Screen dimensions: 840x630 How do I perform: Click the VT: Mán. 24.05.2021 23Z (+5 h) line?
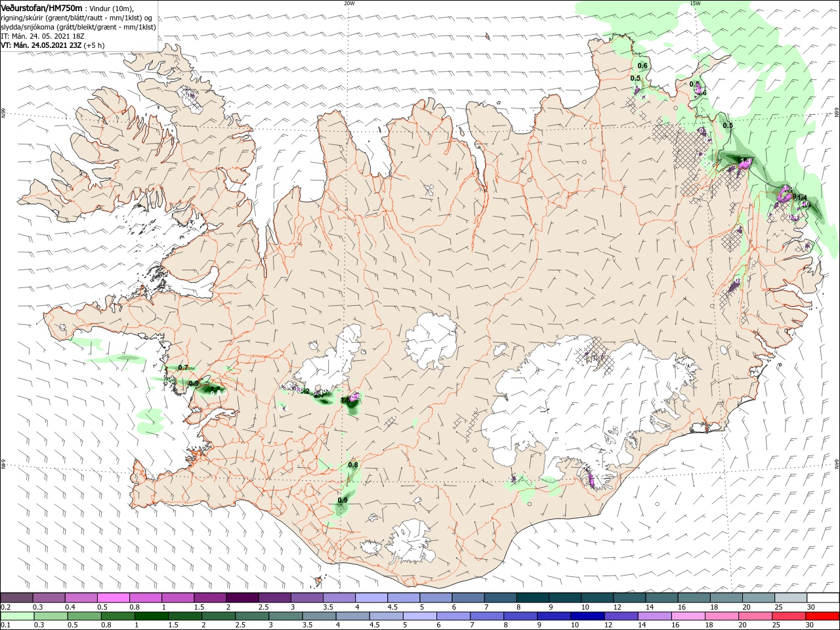pos(52,45)
